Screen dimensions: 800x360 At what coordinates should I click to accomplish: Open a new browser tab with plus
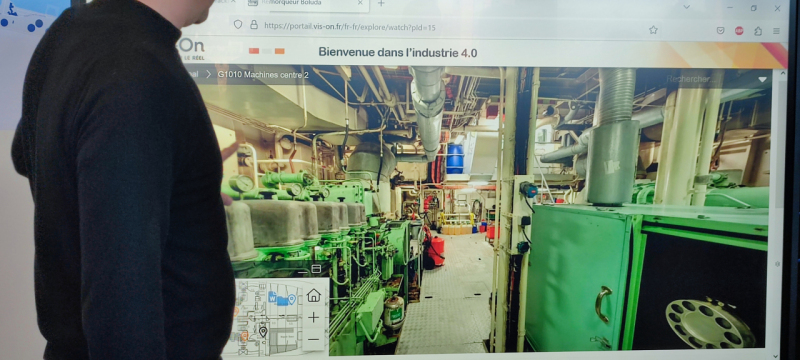(x=381, y=3)
